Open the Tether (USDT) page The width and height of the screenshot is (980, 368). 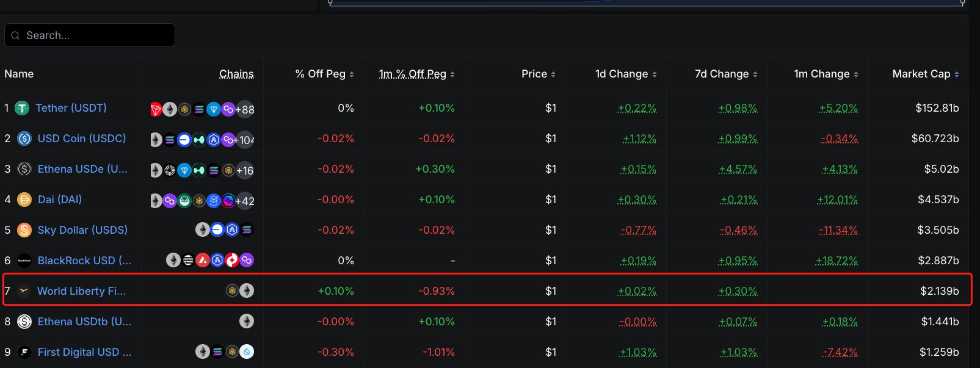point(70,107)
